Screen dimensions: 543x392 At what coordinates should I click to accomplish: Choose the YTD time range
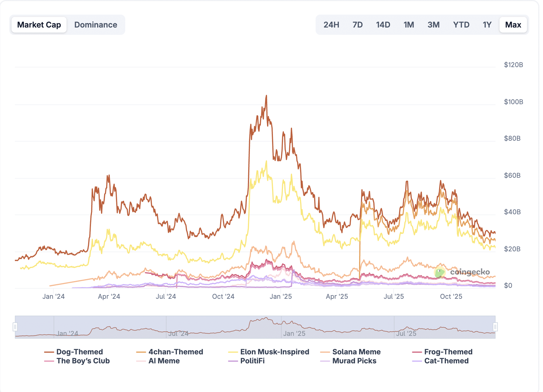click(460, 25)
